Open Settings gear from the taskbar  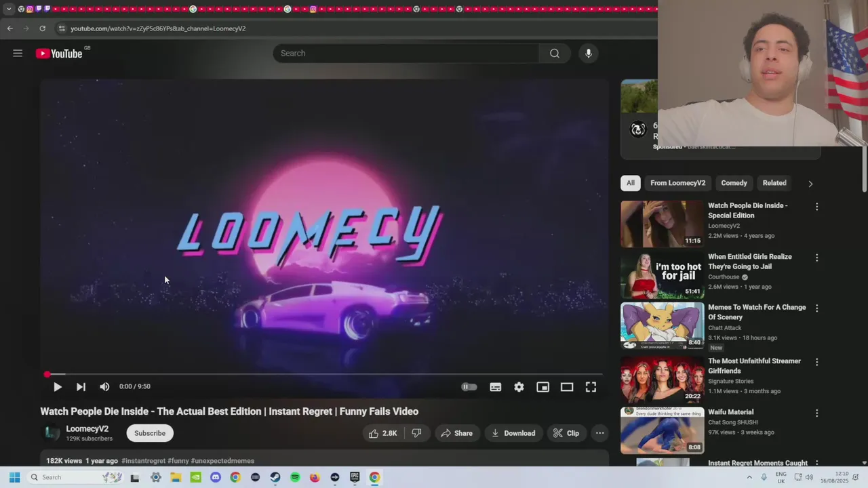pyautogui.click(x=155, y=477)
